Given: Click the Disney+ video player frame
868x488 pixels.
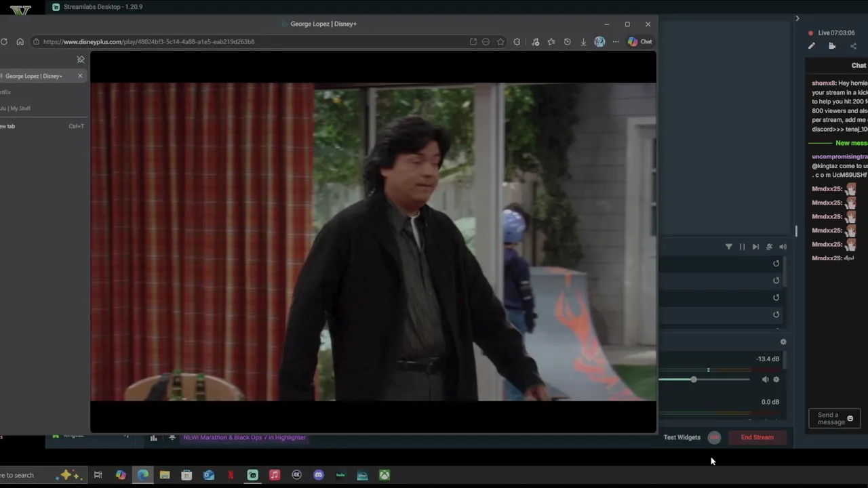Looking at the screenshot, I should pyautogui.click(x=373, y=242).
